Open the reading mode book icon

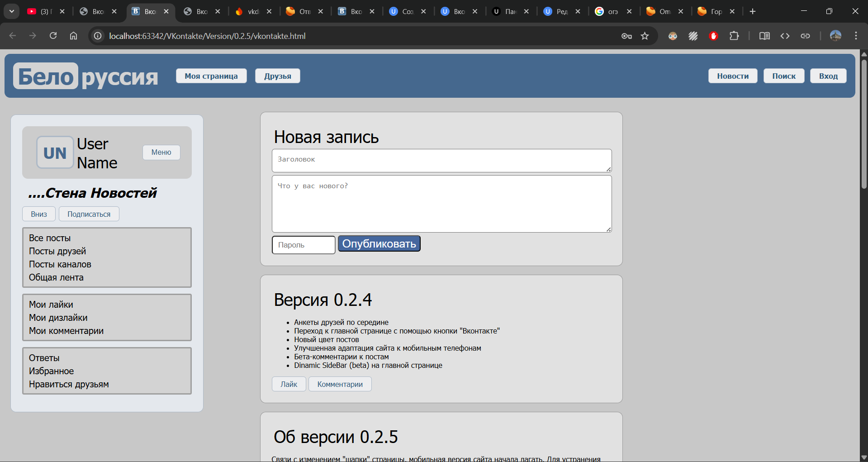point(764,36)
